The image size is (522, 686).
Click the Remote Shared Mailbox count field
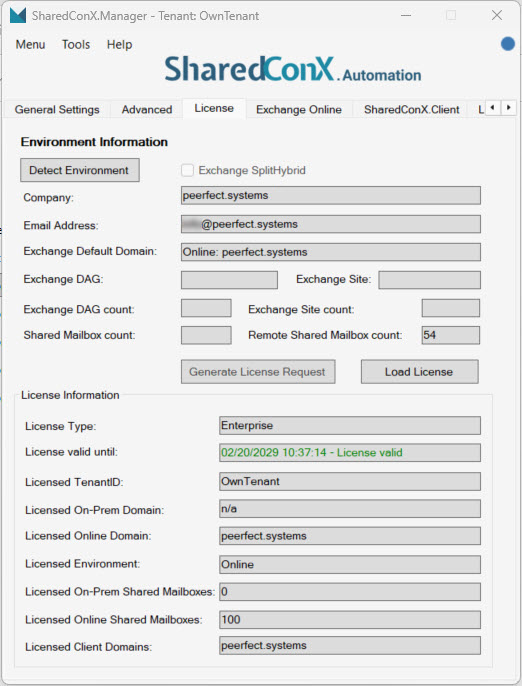(x=451, y=335)
